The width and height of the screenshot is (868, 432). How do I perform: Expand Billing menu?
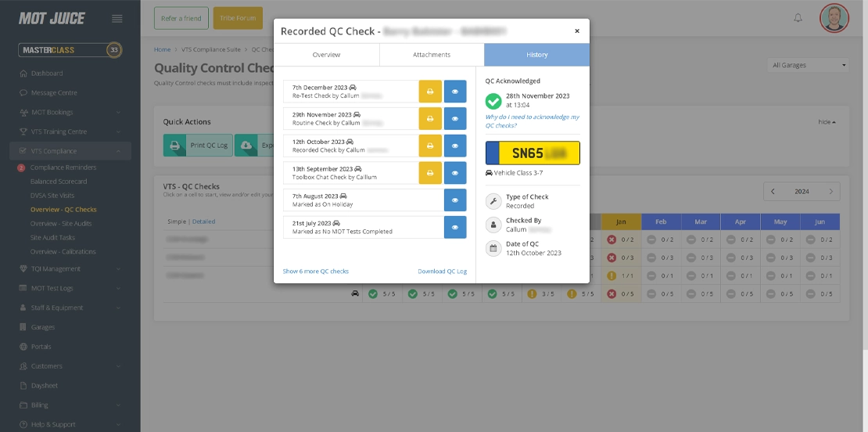point(70,405)
